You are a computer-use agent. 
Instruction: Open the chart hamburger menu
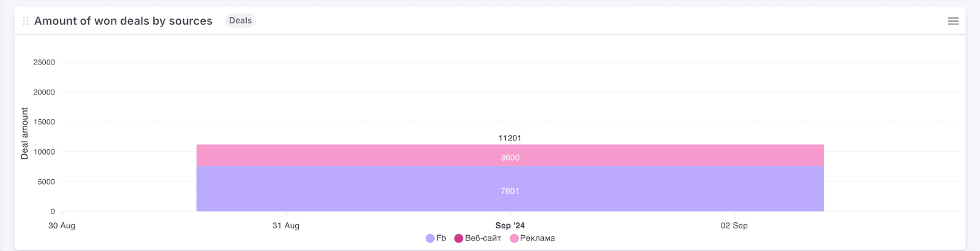[x=953, y=21]
